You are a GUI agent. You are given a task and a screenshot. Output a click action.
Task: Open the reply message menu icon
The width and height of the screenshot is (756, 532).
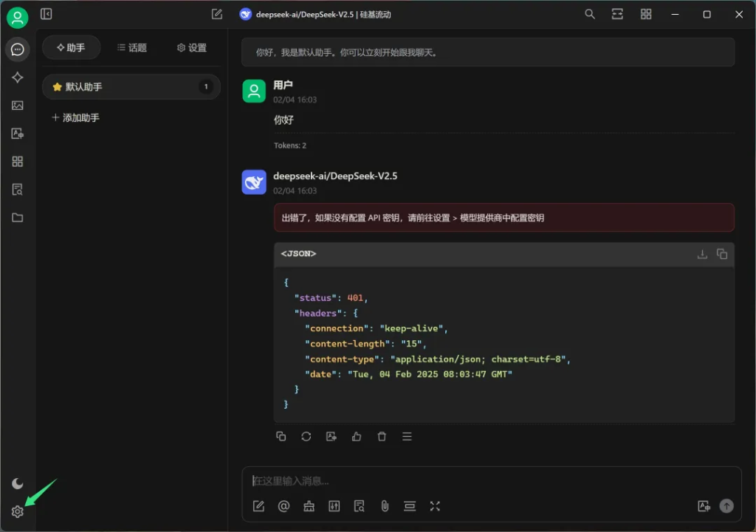(407, 437)
